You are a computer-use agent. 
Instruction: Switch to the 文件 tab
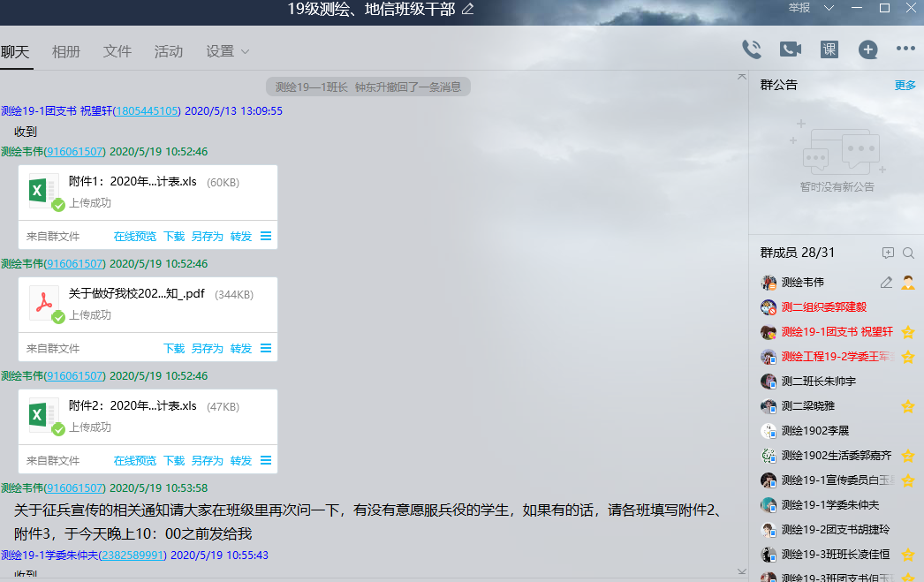pyautogui.click(x=117, y=51)
